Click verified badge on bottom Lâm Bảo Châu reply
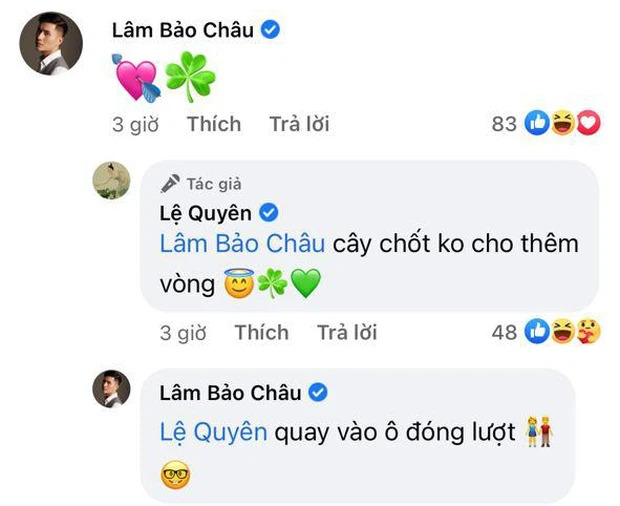The image size is (620, 506). pyautogui.click(x=318, y=393)
